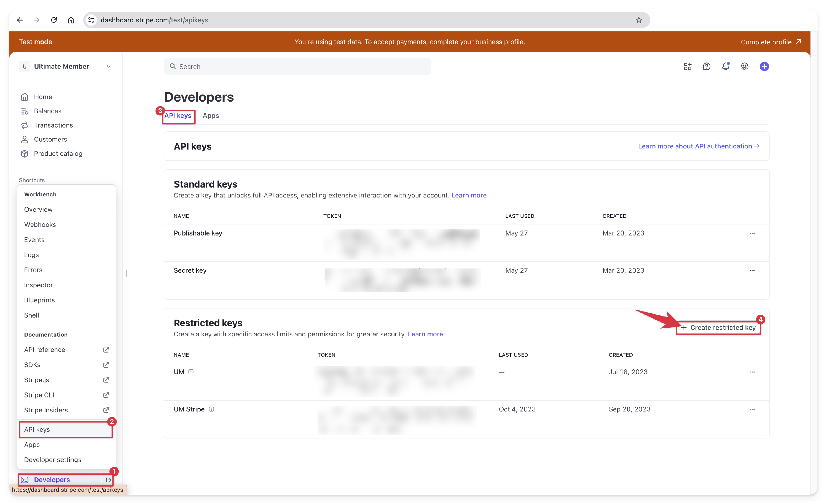The image size is (827, 504).
Task: Open Developer settings menu item
Action: [66, 459]
